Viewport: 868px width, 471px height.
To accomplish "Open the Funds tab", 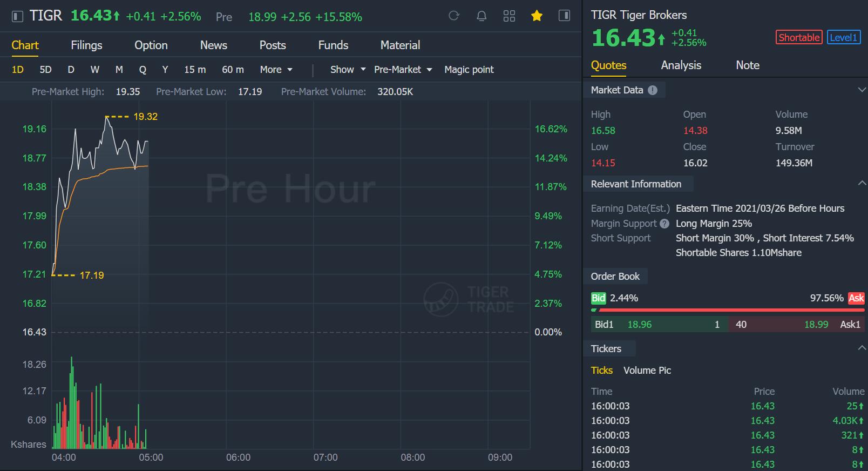I will click(333, 45).
